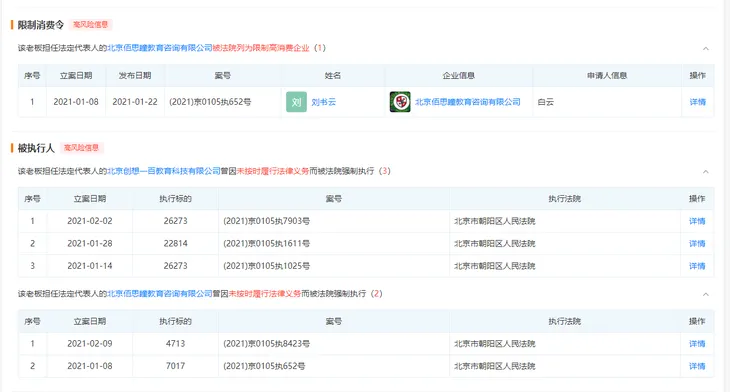Click 企业信息 column header
Viewport: 730px width, 392px height.
click(459, 75)
